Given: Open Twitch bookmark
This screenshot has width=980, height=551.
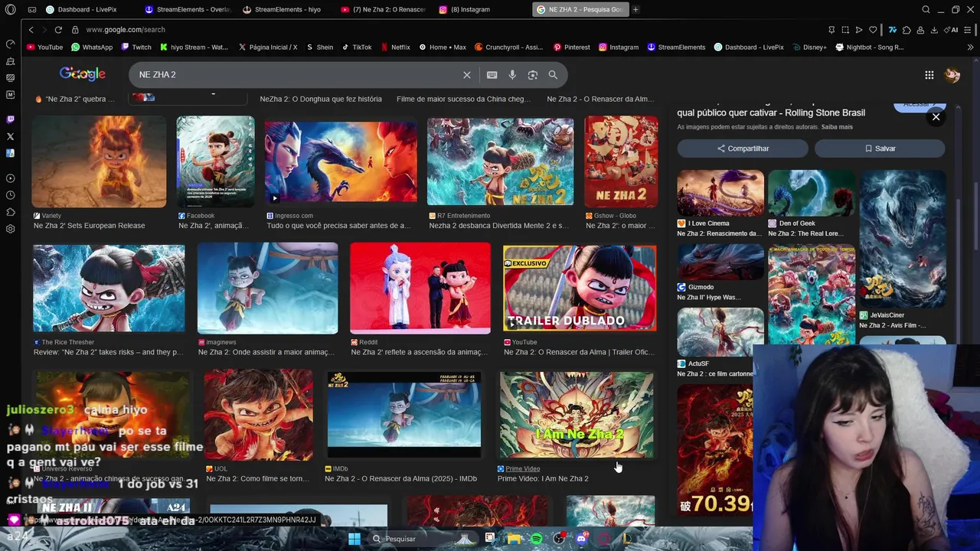Looking at the screenshot, I should coord(136,47).
